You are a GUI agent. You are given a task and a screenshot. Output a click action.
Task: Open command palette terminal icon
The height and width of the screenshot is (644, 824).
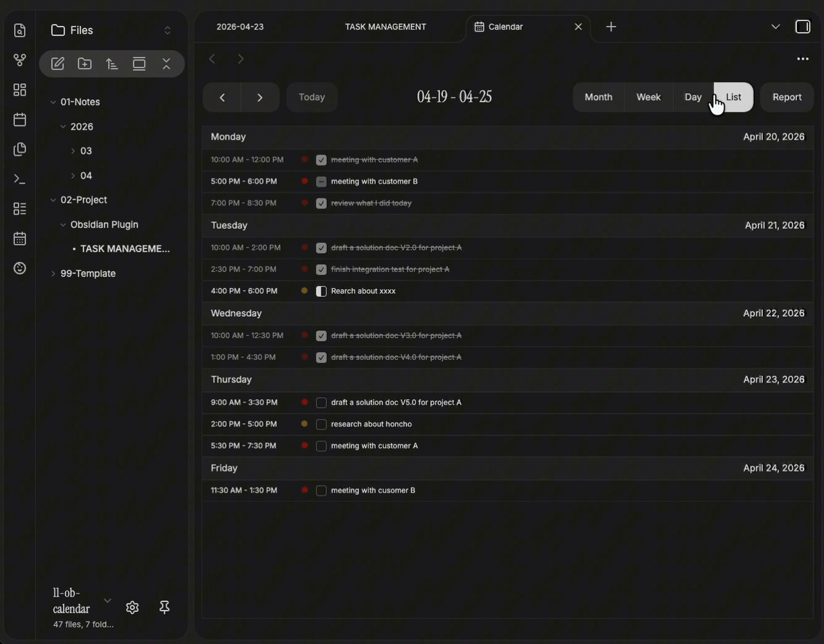tap(20, 179)
